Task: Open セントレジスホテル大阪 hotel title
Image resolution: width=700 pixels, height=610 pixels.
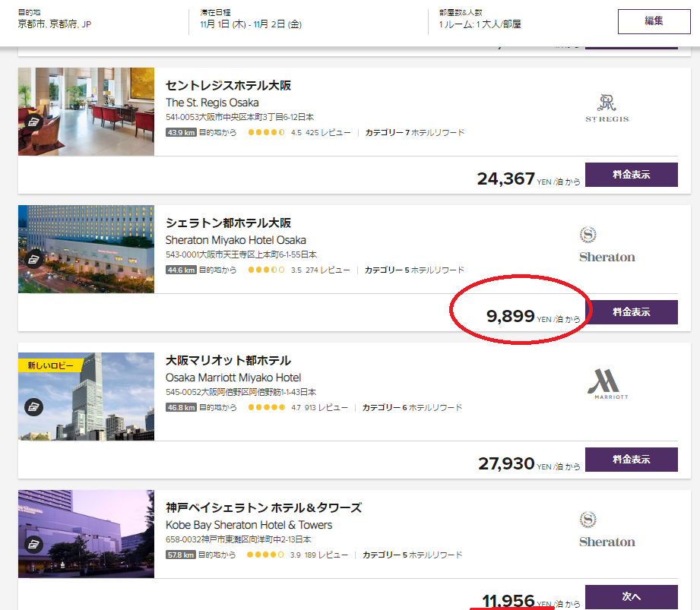Action: click(x=228, y=85)
